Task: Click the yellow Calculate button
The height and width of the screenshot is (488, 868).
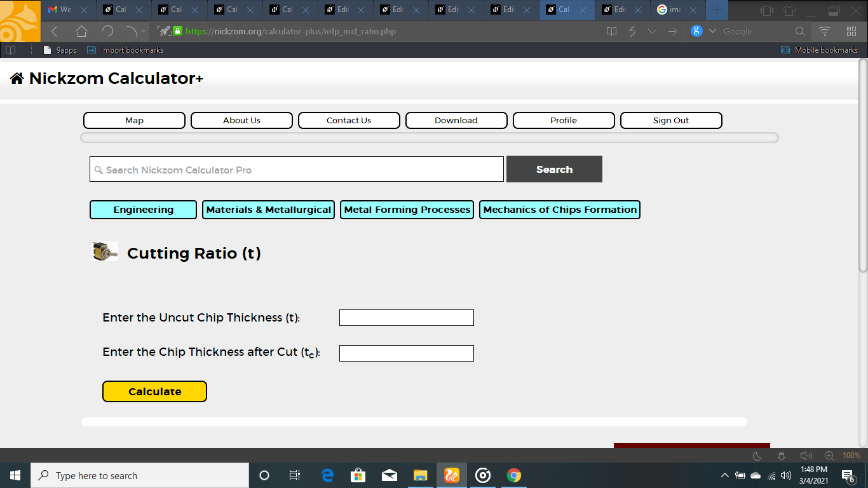Action: coord(154,391)
